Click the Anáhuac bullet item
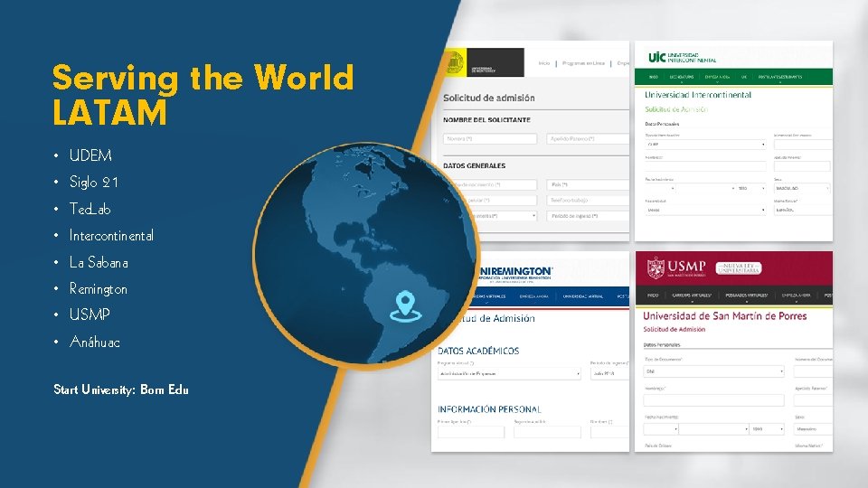Screen dimensions: 868x488 coord(94,342)
